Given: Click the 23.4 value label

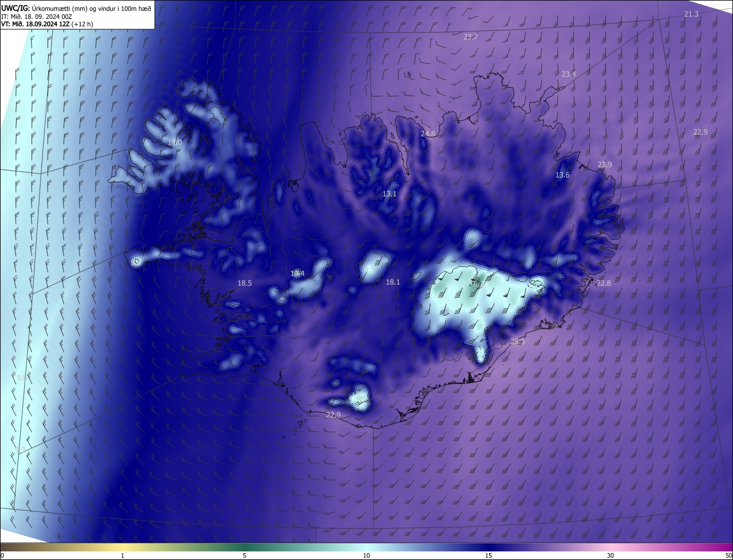Looking at the screenshot, I should click(569, 74).
